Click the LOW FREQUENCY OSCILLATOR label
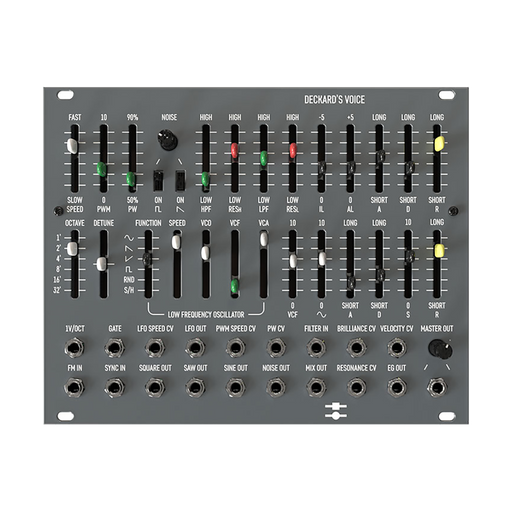 (206, 314)
